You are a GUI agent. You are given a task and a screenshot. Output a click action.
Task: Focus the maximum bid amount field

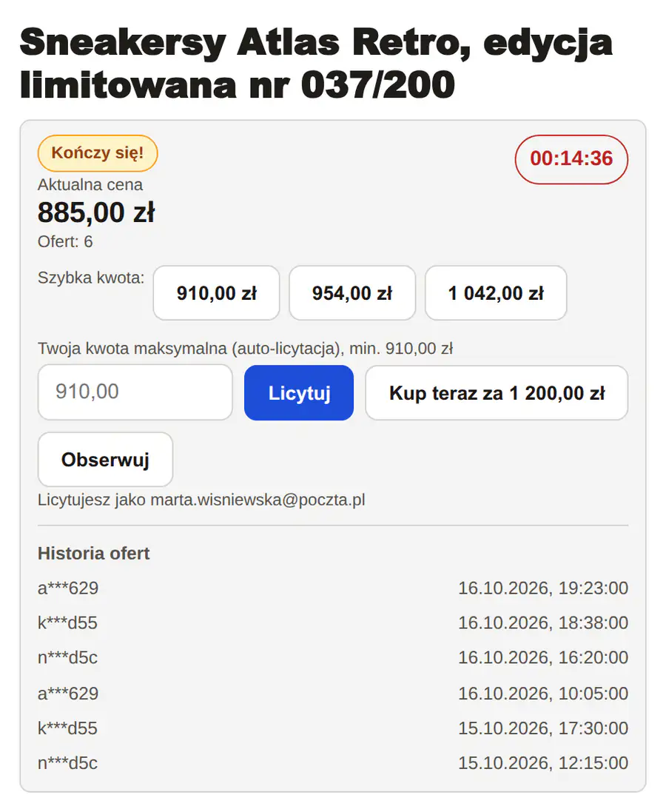tap(135, 392)
